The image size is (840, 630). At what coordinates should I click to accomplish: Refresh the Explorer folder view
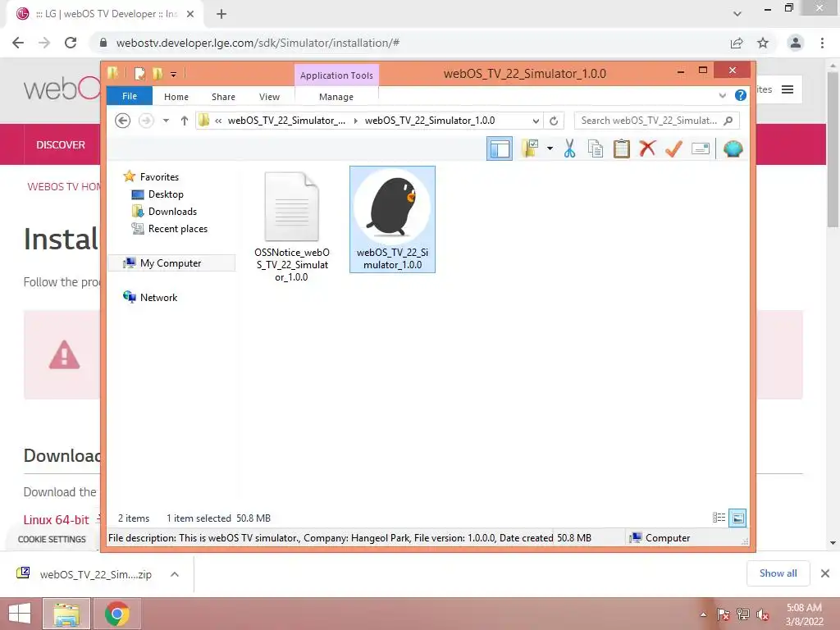tap(554, 121)
